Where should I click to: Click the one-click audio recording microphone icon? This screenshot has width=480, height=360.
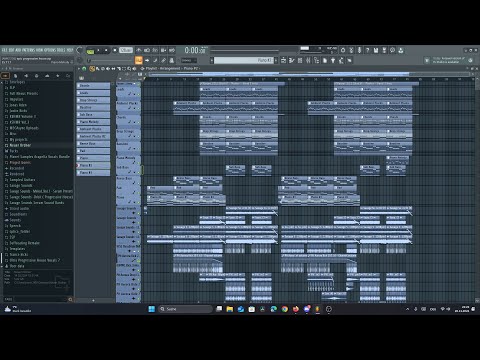(359, 50)
